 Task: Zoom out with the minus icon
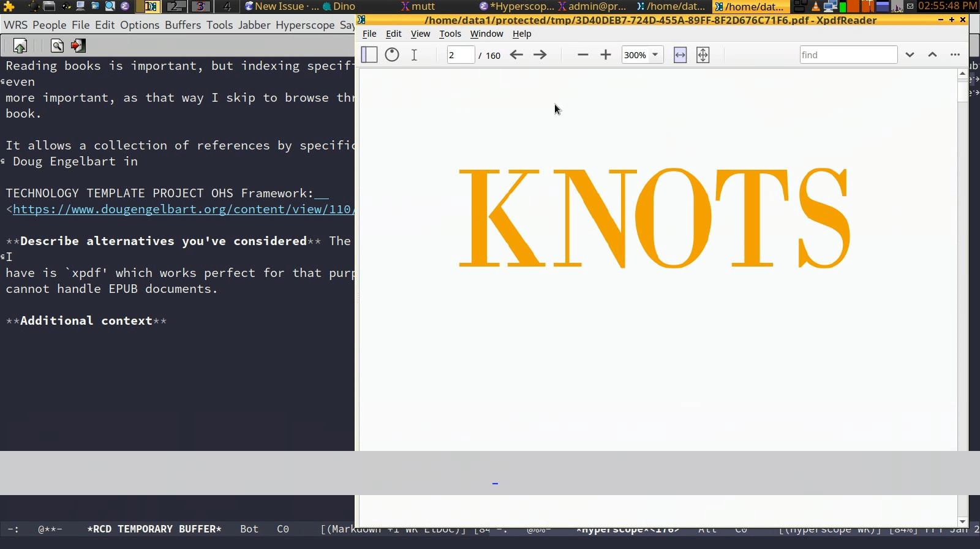coord(583,55)
